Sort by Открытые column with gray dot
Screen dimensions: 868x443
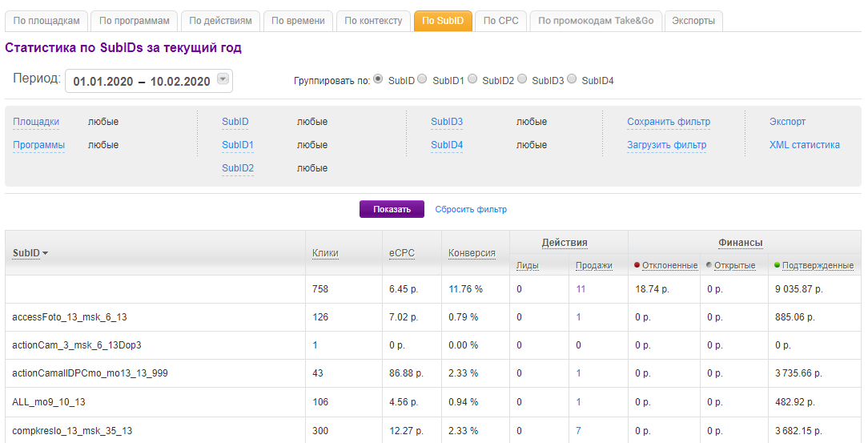tap(734, 265)
